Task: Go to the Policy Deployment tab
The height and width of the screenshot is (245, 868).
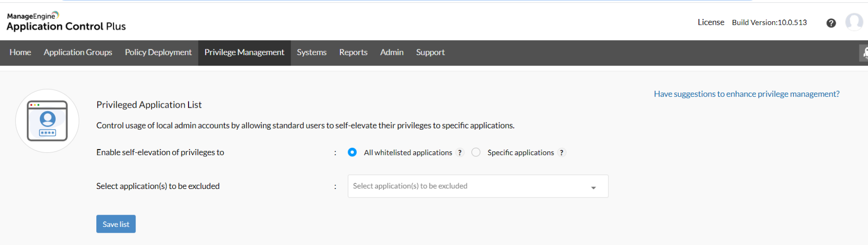Action: click(158, 52)
